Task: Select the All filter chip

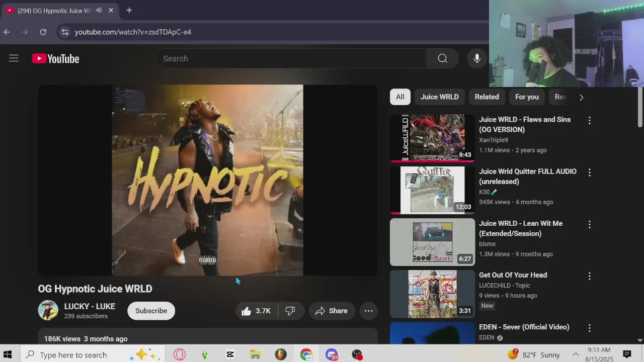Action: click(400, 97)
